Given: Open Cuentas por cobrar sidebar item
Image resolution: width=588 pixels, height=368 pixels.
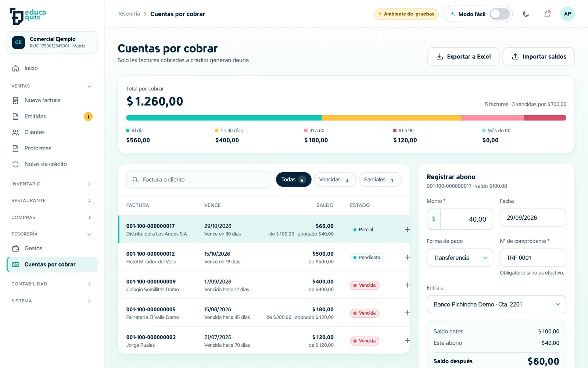Looking at the screenshot, I should 52,265.
